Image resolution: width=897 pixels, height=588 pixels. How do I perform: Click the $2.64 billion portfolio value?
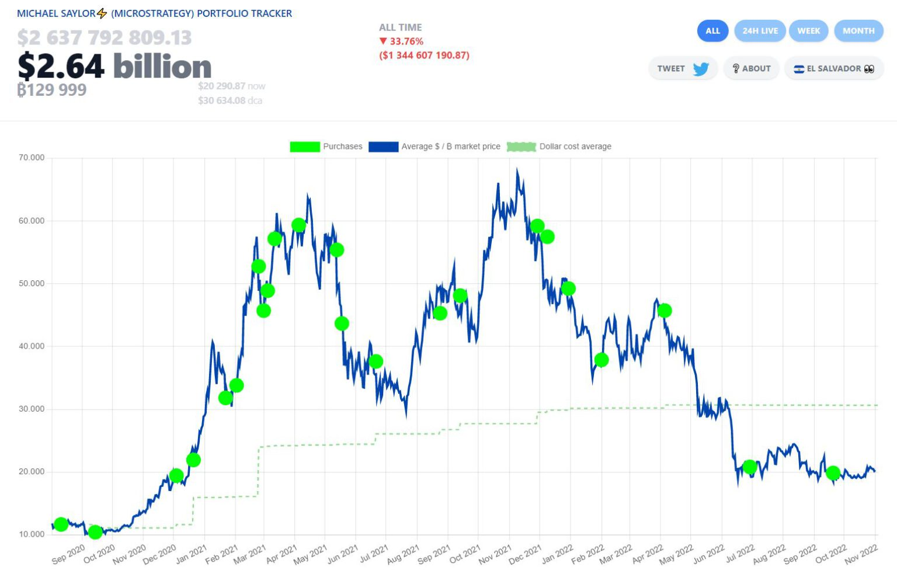[114, 66]
